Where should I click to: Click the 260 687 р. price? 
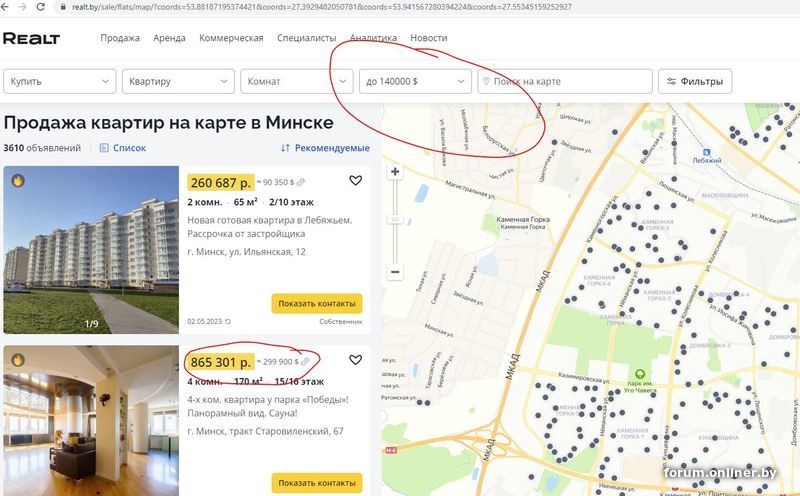tap(221, 182)
